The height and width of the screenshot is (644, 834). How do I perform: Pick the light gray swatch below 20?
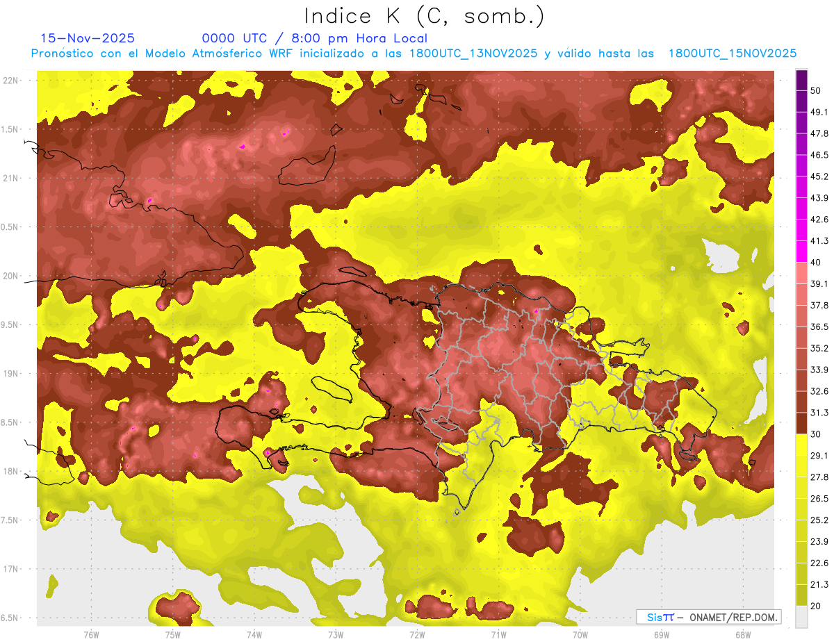click(801, 616)
